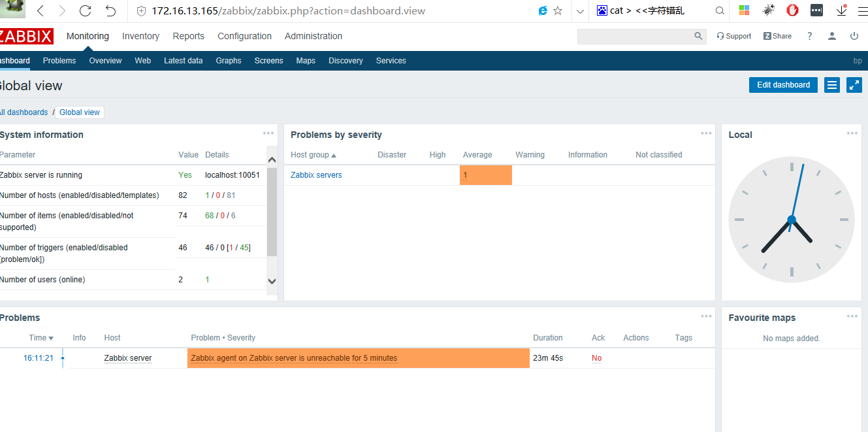Click the System information scrollbar thumb
The height and width of the screenshot is (432, 868).
click(x=272, y=212)
